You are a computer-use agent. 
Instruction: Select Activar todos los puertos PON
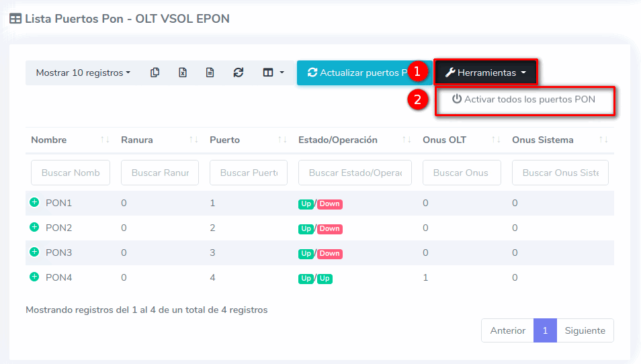[523, 99]
